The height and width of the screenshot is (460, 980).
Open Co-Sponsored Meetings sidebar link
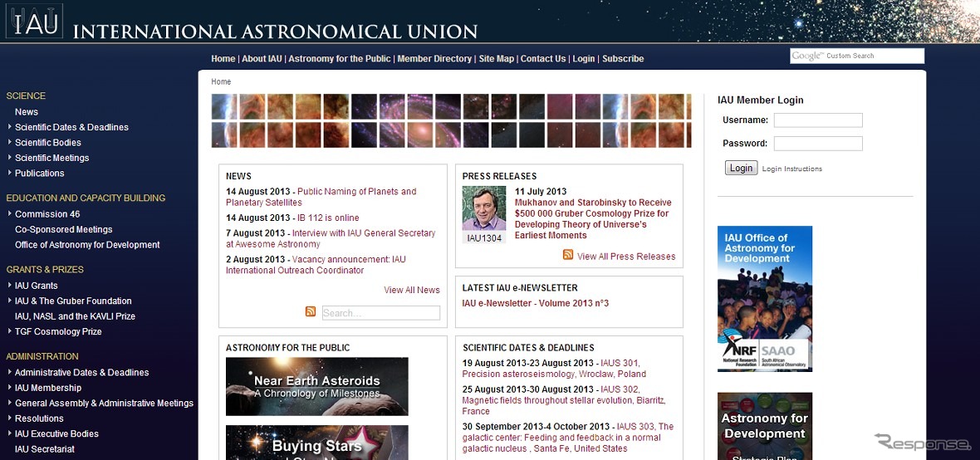pyautogui.click(x=64, y=229)
